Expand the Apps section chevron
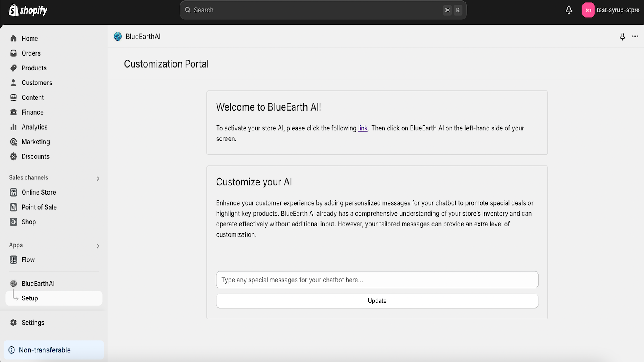Screen dimensions: 644x362 98,246
